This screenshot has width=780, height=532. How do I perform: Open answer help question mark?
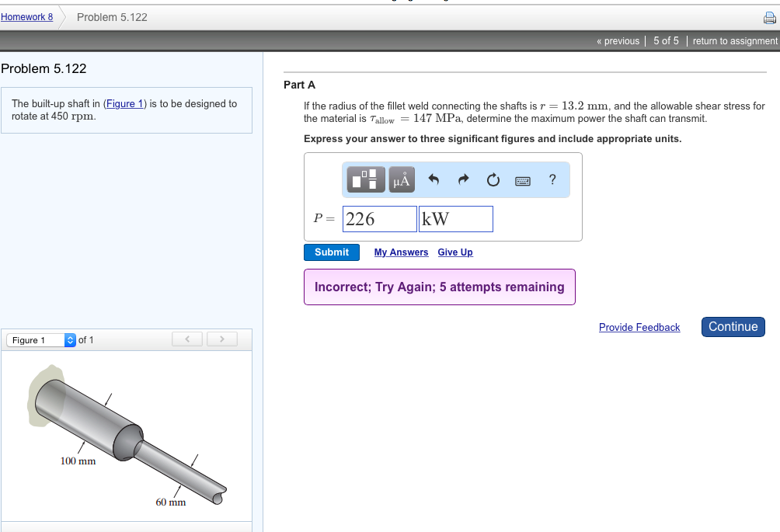pos(552,180)
